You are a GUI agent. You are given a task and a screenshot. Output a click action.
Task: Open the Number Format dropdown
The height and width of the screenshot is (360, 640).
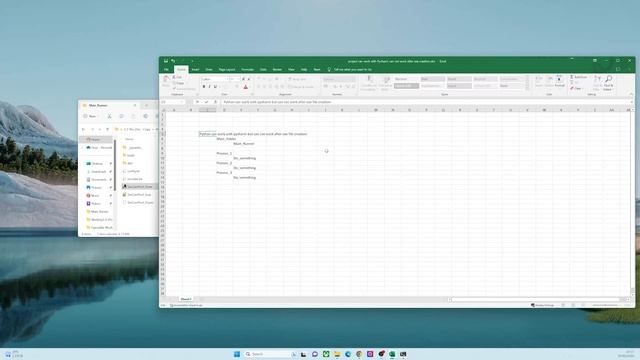(353, 79)
